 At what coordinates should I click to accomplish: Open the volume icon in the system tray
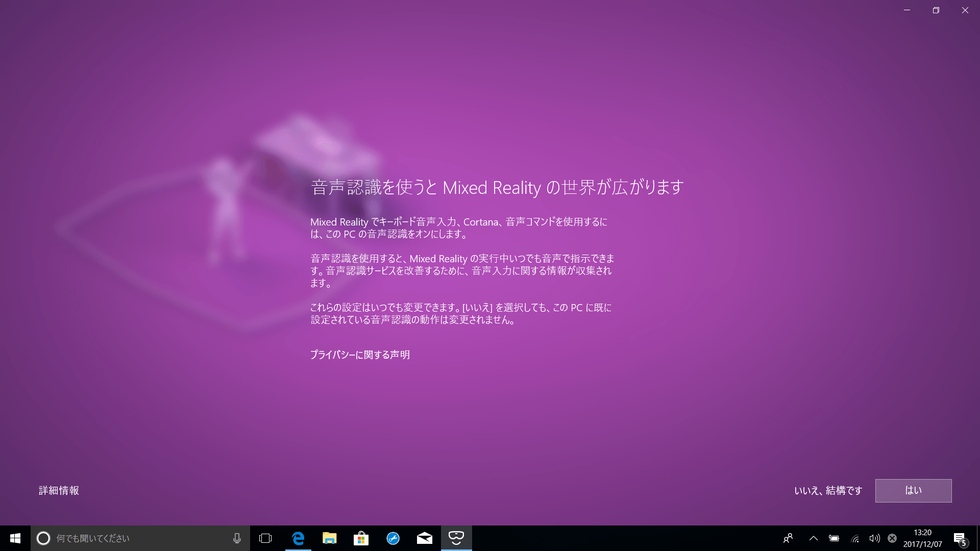[874, 538]
